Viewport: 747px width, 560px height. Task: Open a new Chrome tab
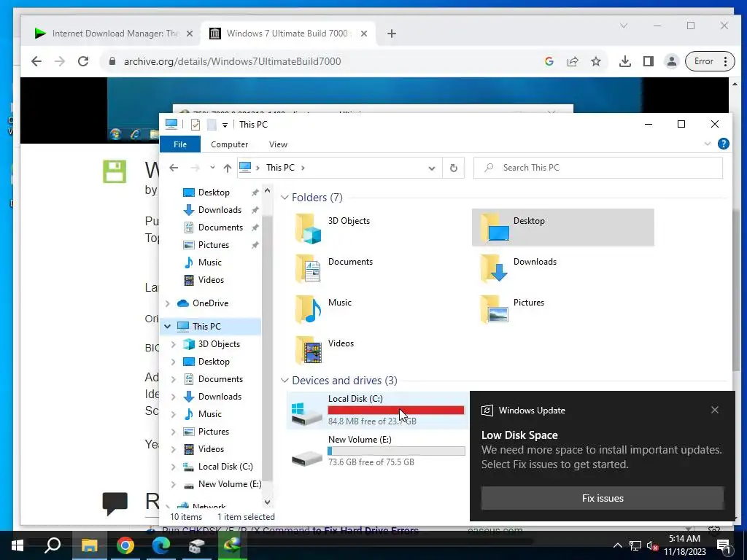(392, 34)
